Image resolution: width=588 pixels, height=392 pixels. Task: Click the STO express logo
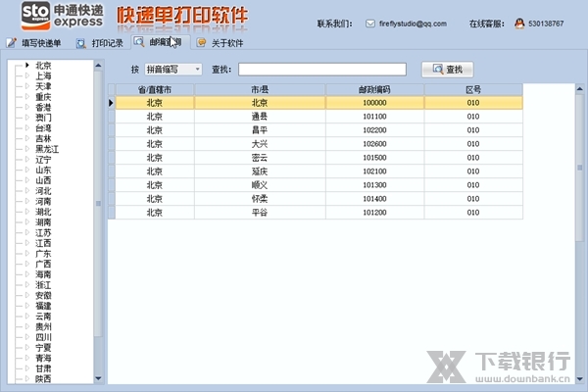[62, 16]
